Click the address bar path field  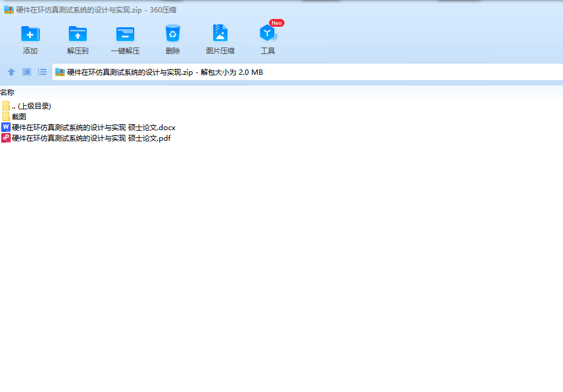[308, 72]
